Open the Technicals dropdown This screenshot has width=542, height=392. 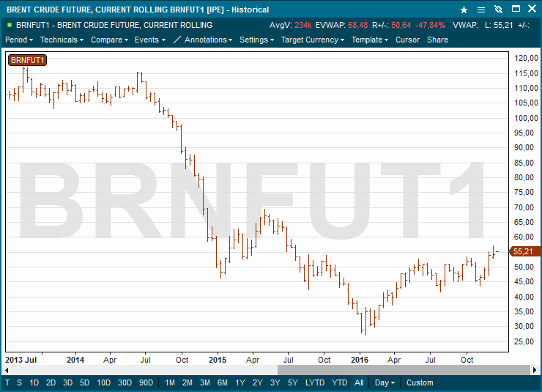(x=62, y=40)
